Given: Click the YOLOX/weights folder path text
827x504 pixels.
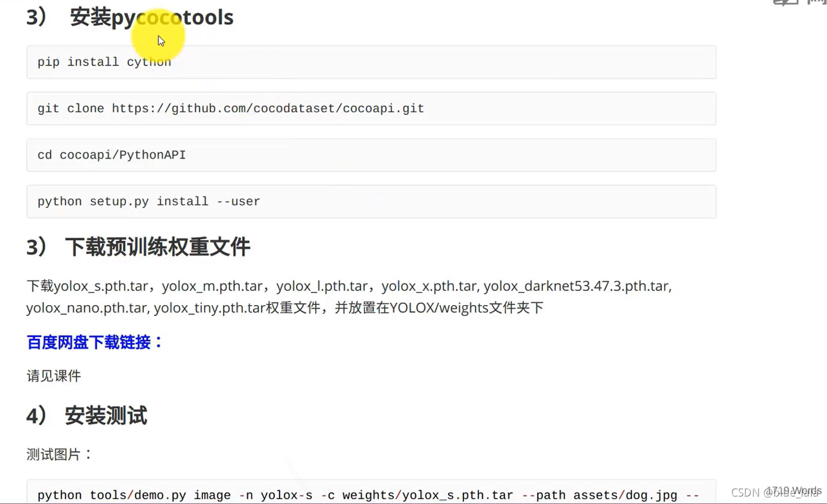Looking at the screenshot, I should click(x=439, y=308).
